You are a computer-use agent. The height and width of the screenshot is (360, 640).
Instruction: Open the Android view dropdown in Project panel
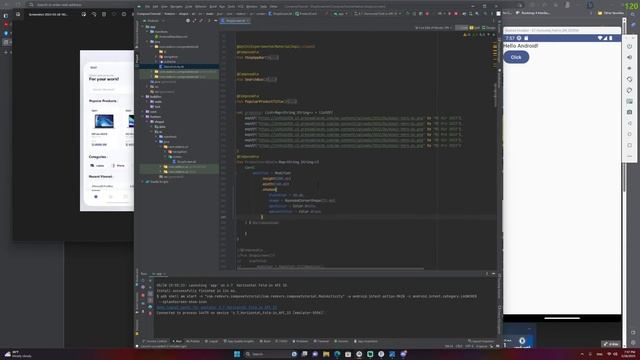[154, 20]
